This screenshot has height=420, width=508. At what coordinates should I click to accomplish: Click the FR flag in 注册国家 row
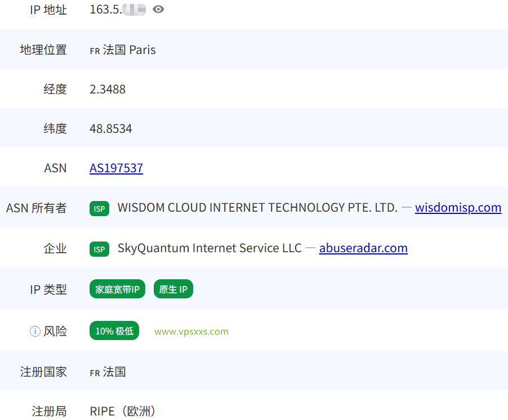click(x=94, y=372)
